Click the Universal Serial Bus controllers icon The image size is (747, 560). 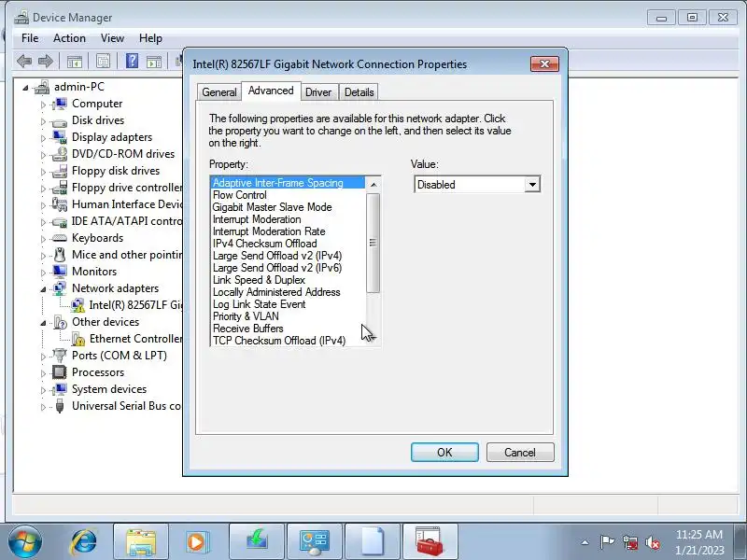click(x=60, y=406)
